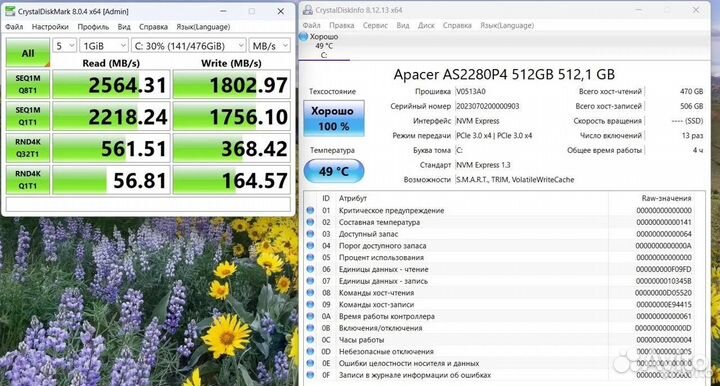
Task: Click the Атрибут column header
Action: (353, 198)
